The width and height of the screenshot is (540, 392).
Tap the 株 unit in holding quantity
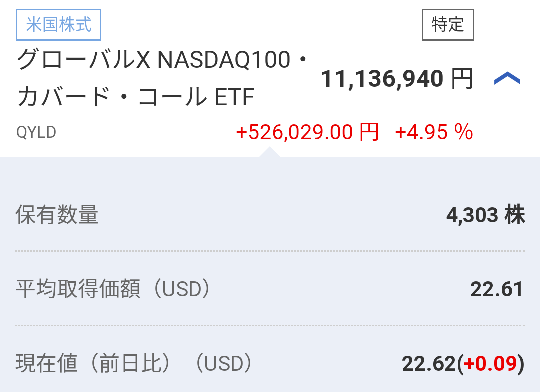coord(515,215)
